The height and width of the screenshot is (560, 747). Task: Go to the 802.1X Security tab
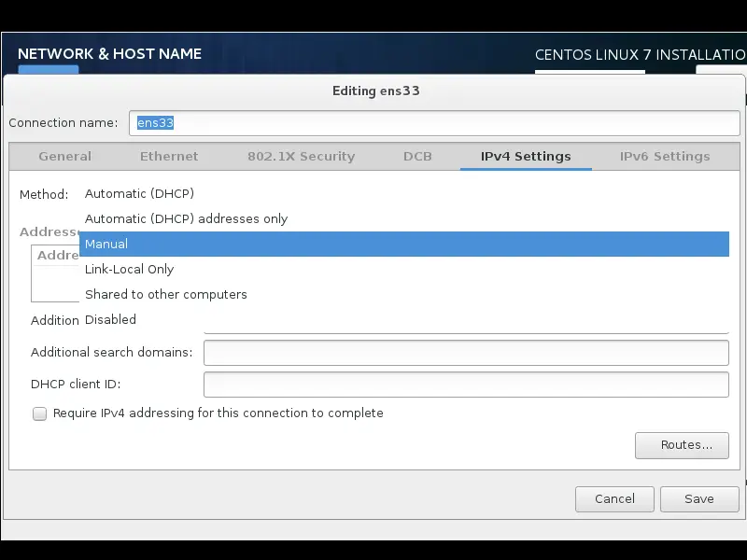[x=301, y=156]
